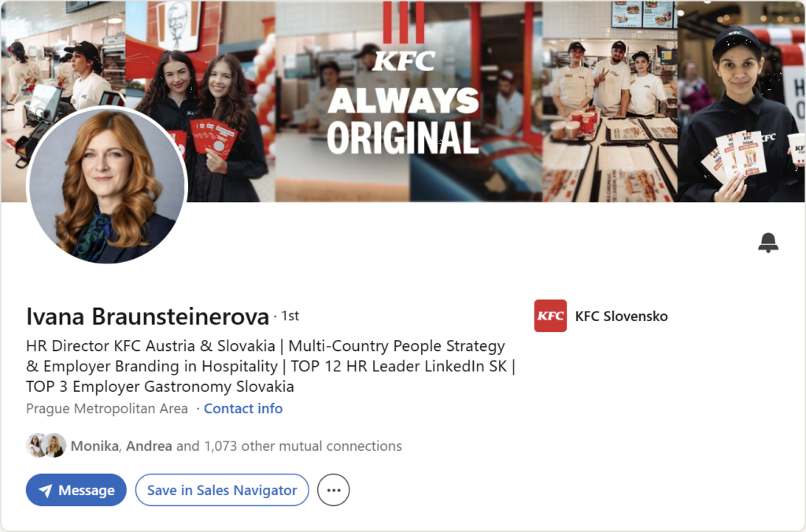View the 1,073 other mutual connections link

click(x=236, y=445)
